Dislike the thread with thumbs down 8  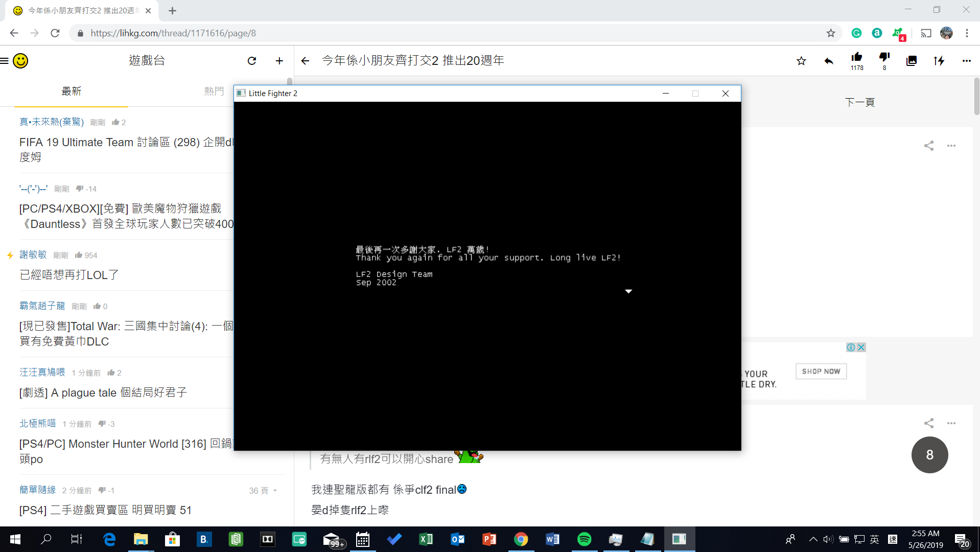884,60
